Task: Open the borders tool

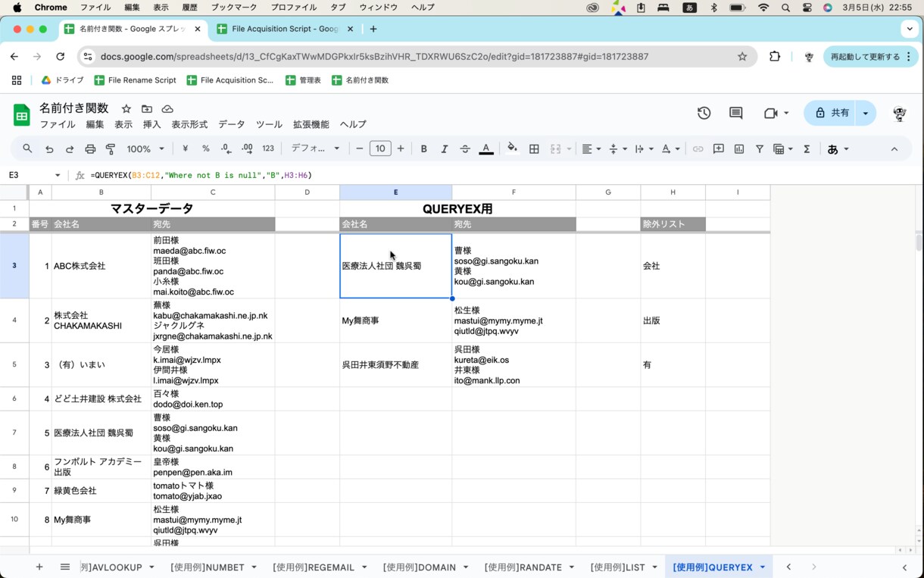Action: point(534,149)
